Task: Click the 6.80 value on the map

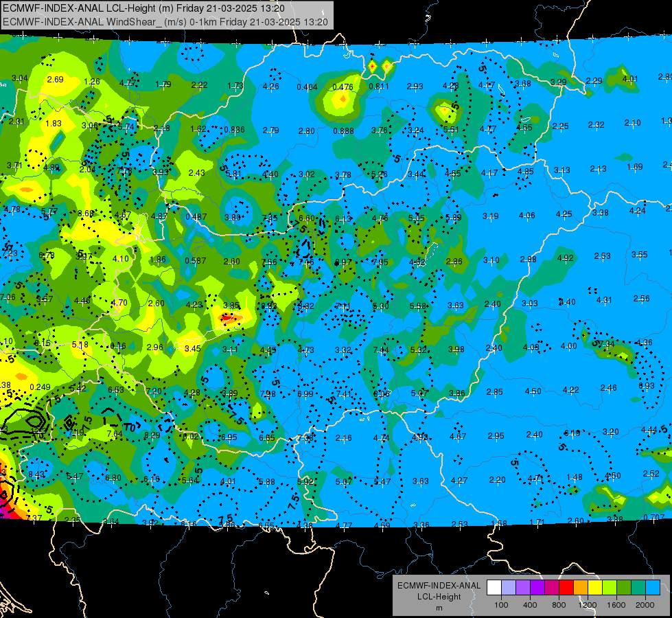Action: click(113, 478)
